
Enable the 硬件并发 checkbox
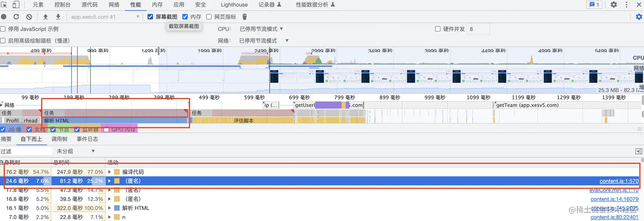coord(438,29)
